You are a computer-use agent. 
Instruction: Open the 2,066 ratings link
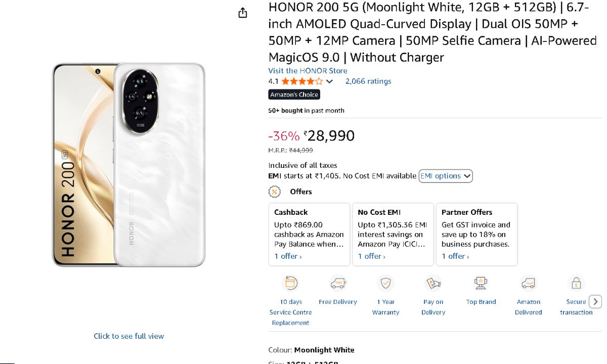[368, 81]
